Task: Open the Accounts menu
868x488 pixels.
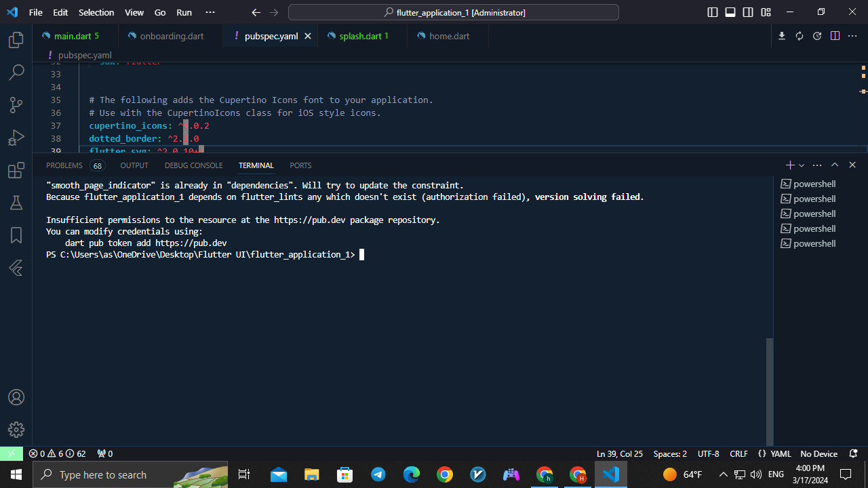Action: (16, 397)
